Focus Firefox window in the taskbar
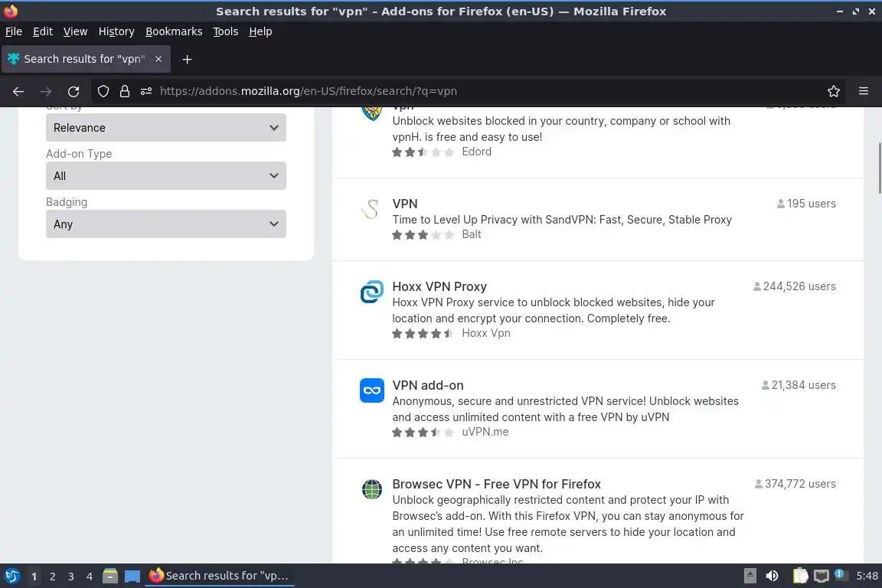The image size is (882, 588). [x=220, y=577]
